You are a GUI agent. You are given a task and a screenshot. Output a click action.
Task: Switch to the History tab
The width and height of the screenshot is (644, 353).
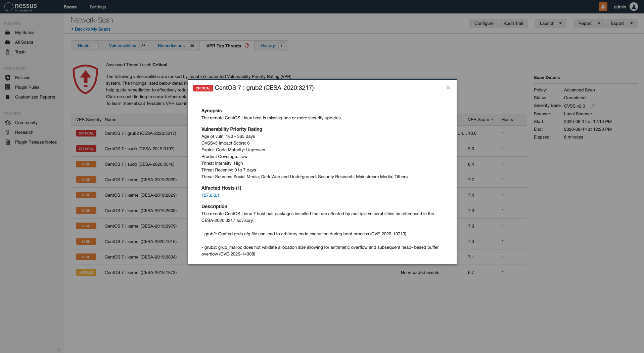tap(271, 46)
